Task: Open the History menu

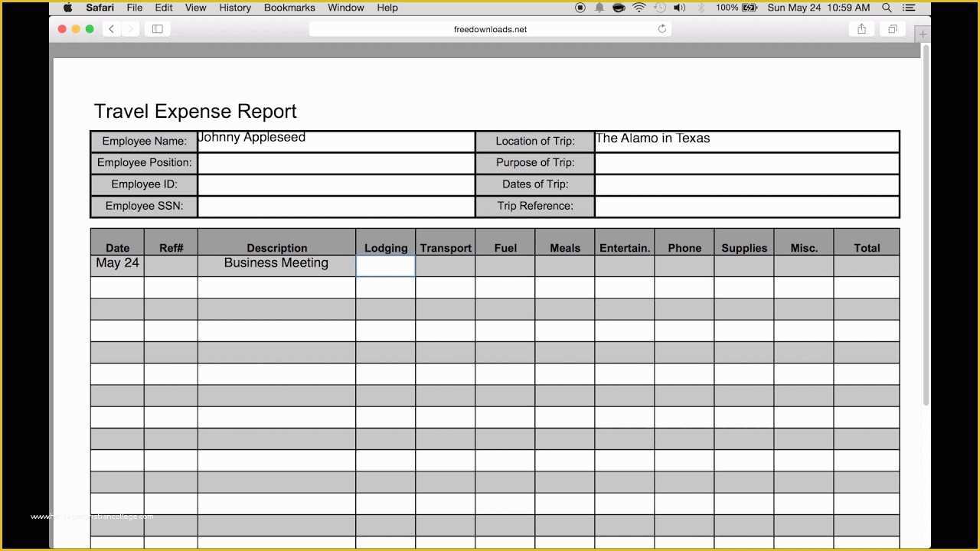Action: (x=234, y=8)
